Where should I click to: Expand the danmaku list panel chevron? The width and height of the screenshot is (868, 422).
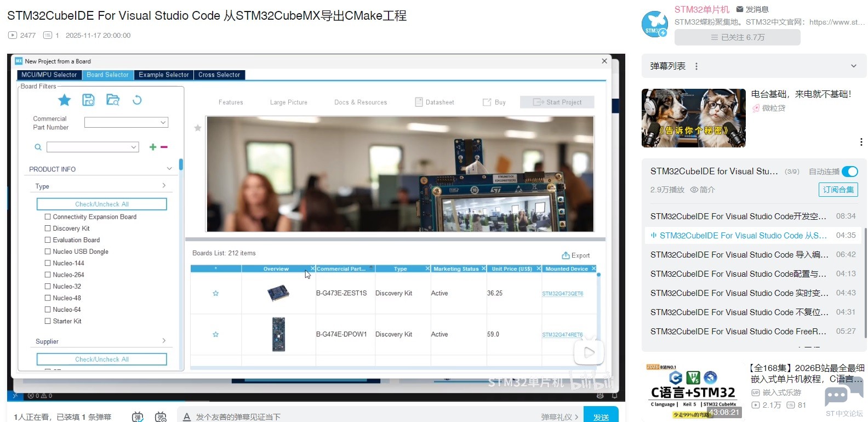[x=853, y=66]
